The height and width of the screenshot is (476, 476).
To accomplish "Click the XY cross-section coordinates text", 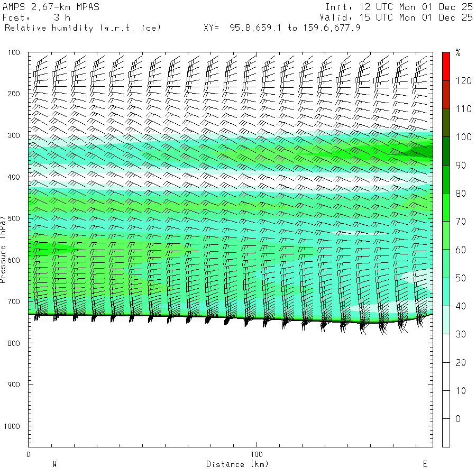I will point(282,28).
